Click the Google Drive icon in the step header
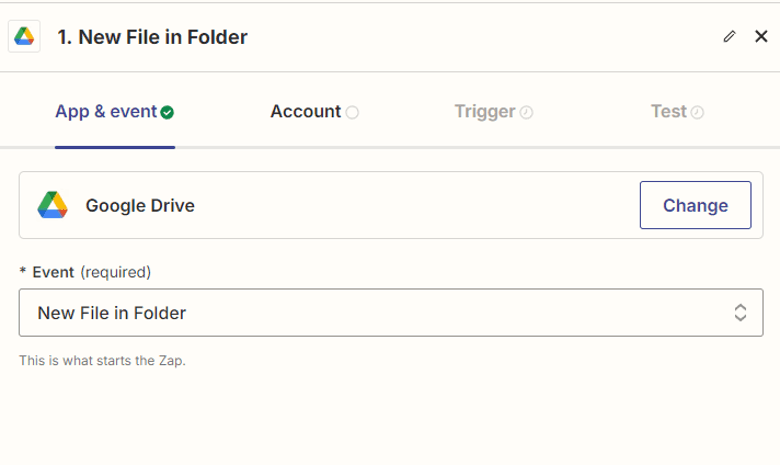Screen dimensions: 780x465 (x=24, y=37)
